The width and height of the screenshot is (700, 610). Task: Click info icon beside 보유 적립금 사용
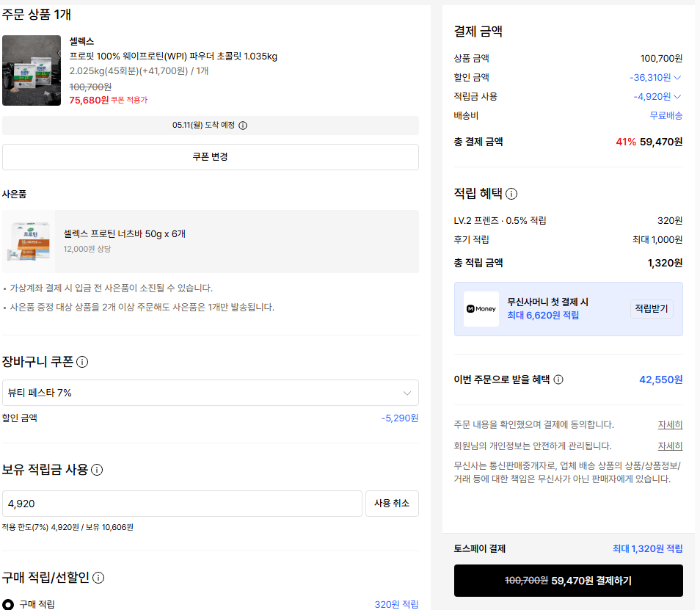pos(97,470)
